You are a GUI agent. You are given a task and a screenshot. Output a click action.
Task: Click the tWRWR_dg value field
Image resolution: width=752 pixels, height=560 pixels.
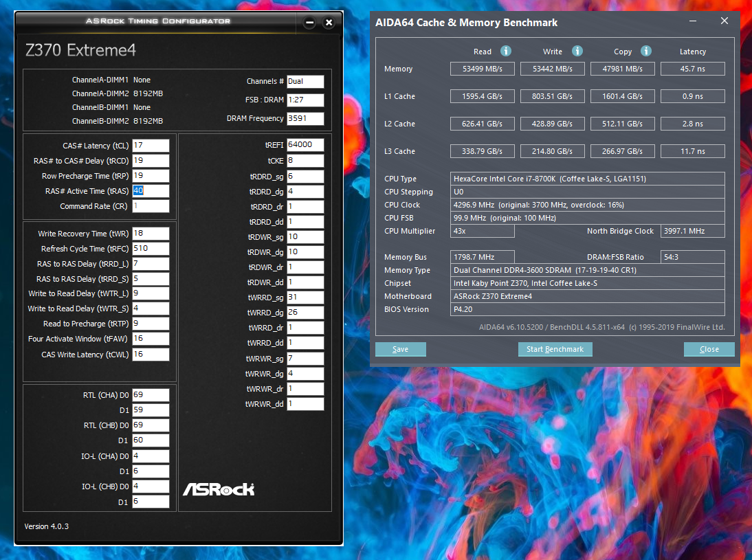305,374
